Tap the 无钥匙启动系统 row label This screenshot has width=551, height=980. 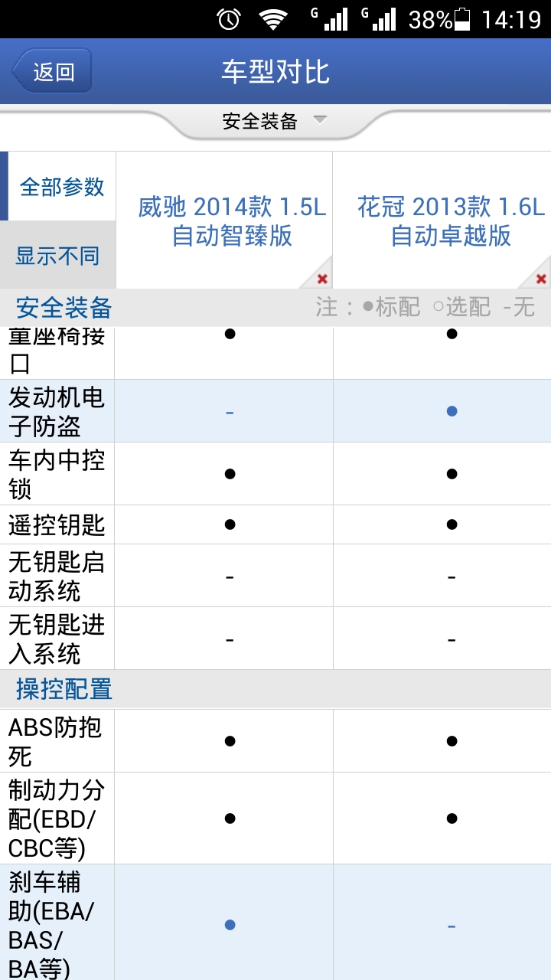click(57, 576)
